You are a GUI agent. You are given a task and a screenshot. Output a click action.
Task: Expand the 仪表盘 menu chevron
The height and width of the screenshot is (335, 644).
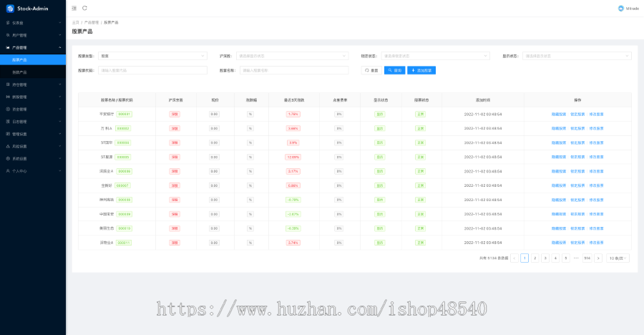[x=60, y=23]
